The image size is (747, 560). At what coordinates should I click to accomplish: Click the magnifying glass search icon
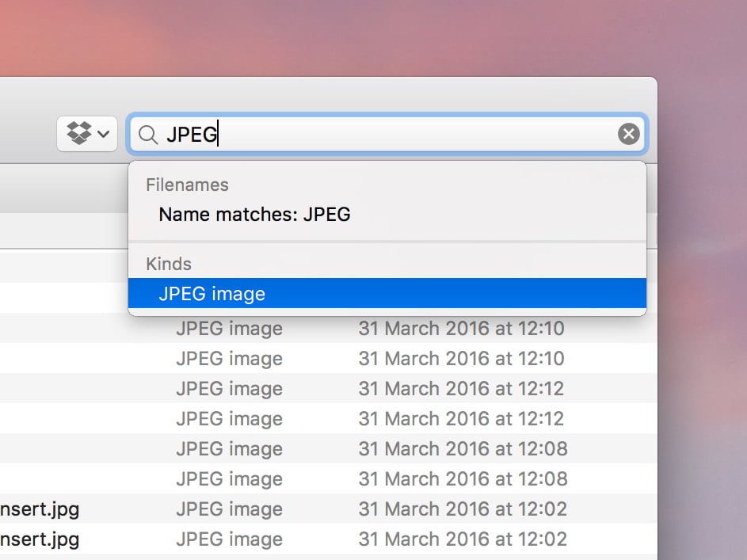tap(147, 135)
